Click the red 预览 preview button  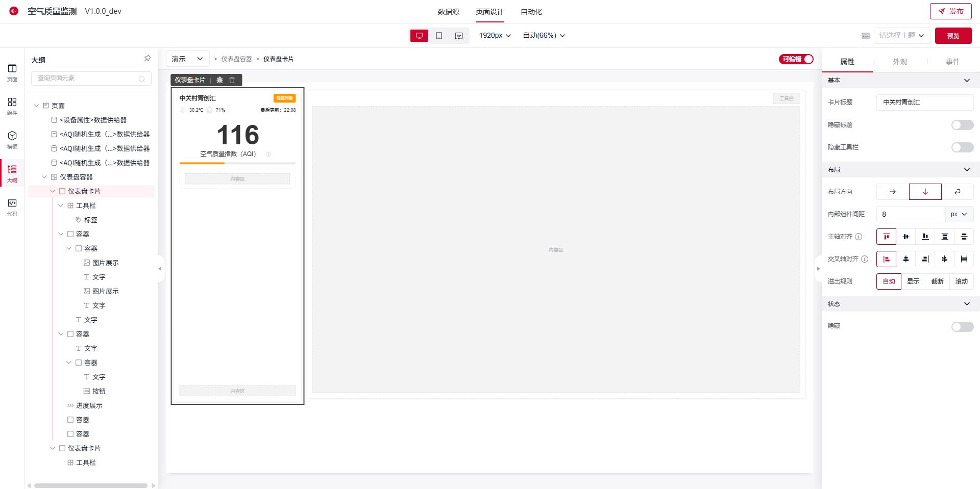pos(953,36)
